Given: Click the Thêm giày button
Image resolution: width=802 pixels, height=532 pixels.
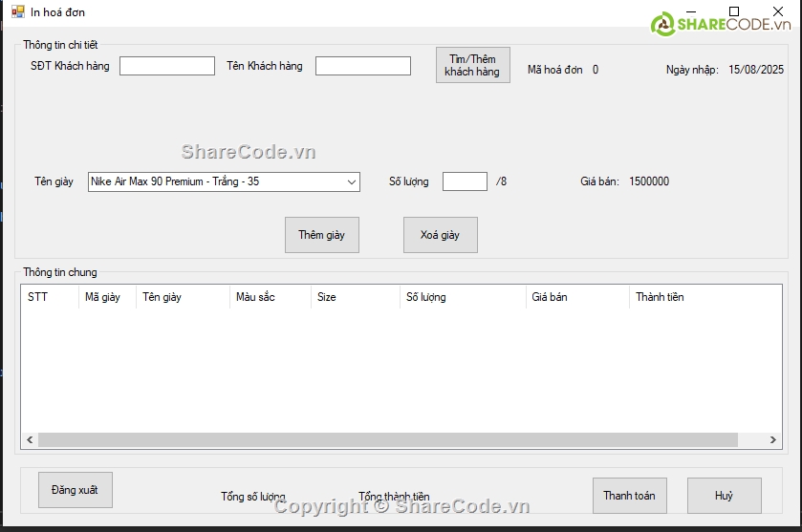Looking at the screenshot, I should [x=322, y=235].
